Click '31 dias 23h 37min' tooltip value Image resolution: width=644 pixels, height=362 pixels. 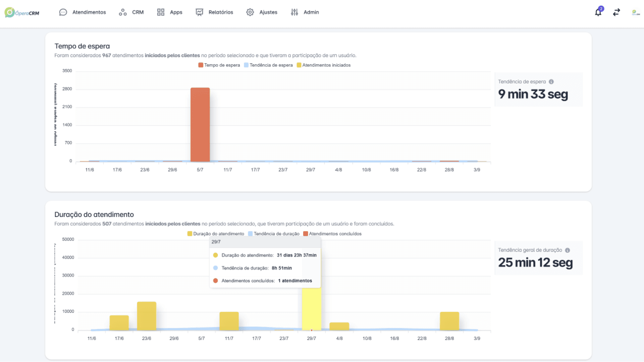point(297,255)
